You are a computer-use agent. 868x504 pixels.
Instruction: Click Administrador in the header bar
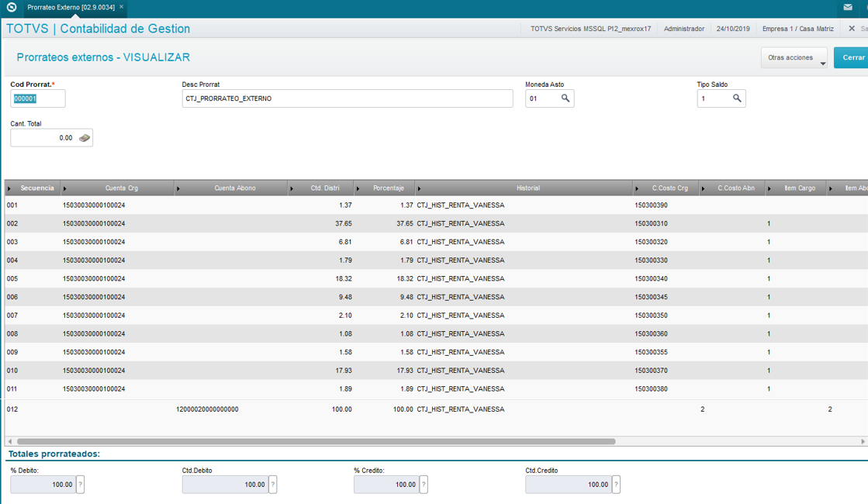[x=683, y=29]
